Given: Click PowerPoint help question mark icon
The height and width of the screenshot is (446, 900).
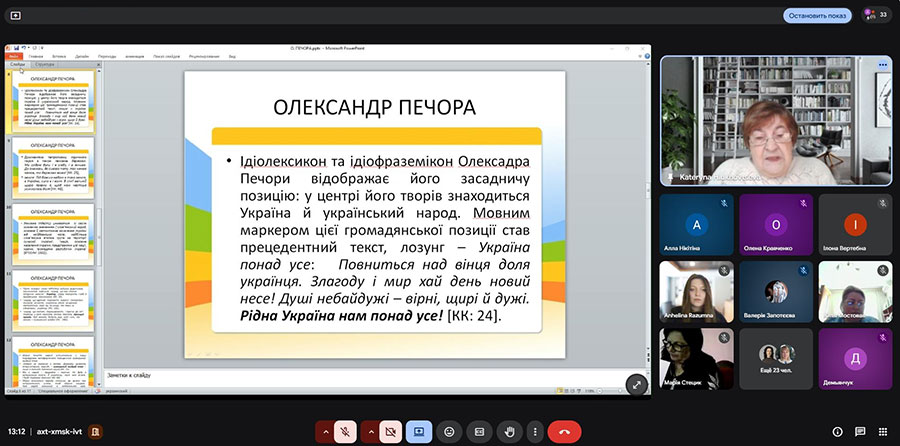Looking at the screenshot, I should tap(647, 56).
